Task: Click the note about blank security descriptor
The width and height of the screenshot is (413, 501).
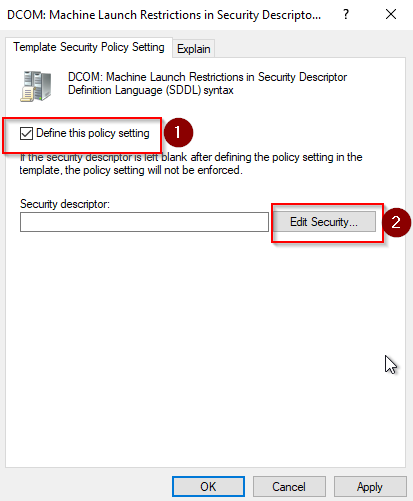Action: point(191,164)
